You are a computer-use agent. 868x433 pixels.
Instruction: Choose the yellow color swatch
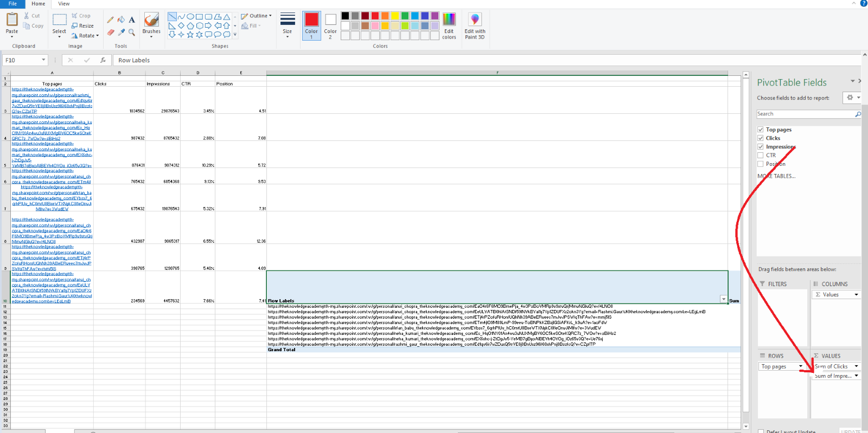coord(395,16)
